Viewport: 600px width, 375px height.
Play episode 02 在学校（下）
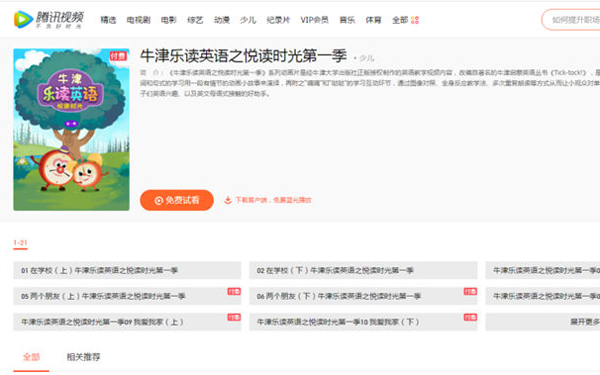click(363, 271)
